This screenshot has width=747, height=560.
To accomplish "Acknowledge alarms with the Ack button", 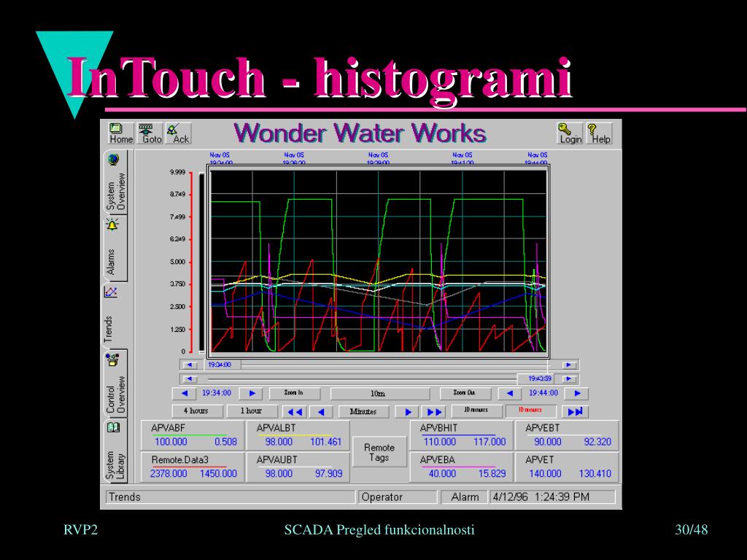I will coord(179,133).
